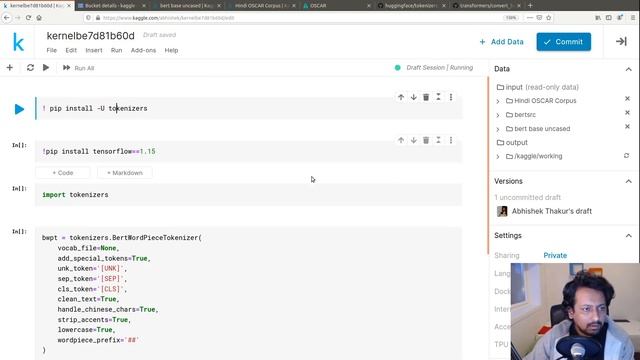Click the Run All fast-forward icon
The height and width of the screenshot is (360, 640).
click(66, 68)
